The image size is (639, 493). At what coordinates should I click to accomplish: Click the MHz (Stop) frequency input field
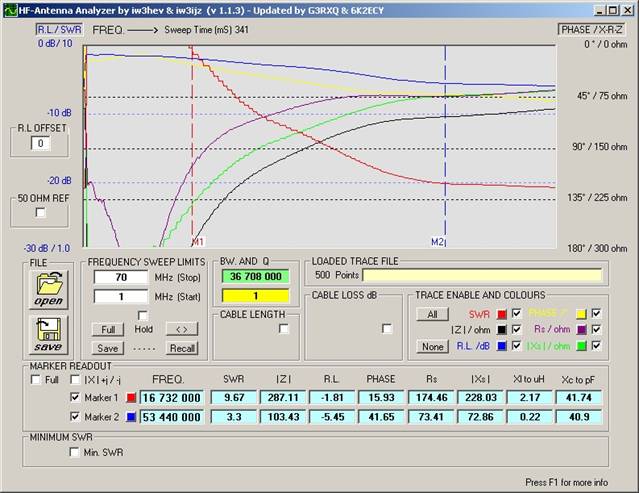tap(120, 277)
